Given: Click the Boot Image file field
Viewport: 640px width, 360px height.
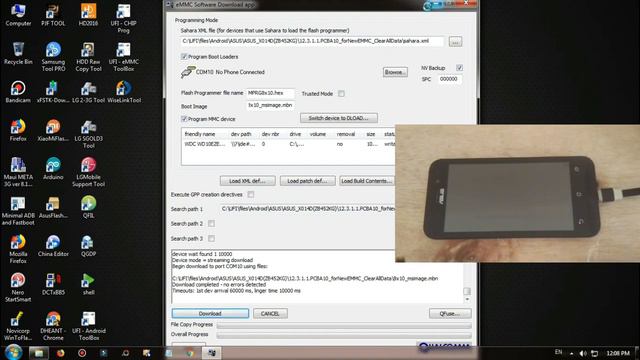Looking at the screenshot, I should point(270,105).
